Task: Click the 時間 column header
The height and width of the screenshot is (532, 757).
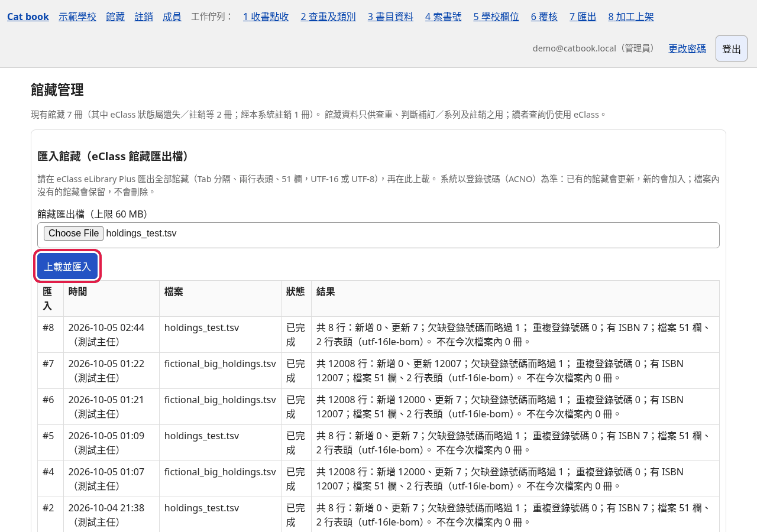Action: pyautogui.click(x=111, y=299)
